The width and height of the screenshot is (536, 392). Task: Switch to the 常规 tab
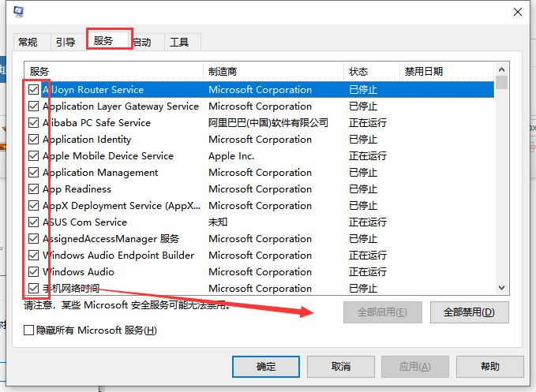[x=28, y=43]
